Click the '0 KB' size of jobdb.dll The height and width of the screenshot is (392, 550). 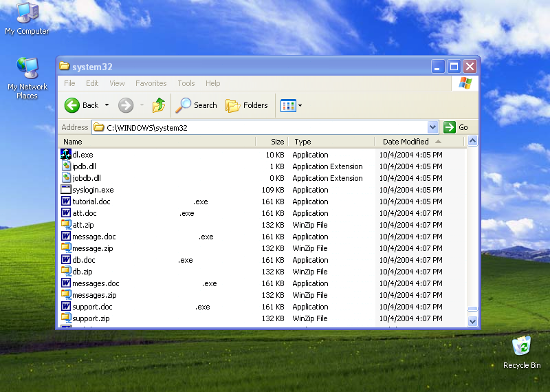click(277, 178)
